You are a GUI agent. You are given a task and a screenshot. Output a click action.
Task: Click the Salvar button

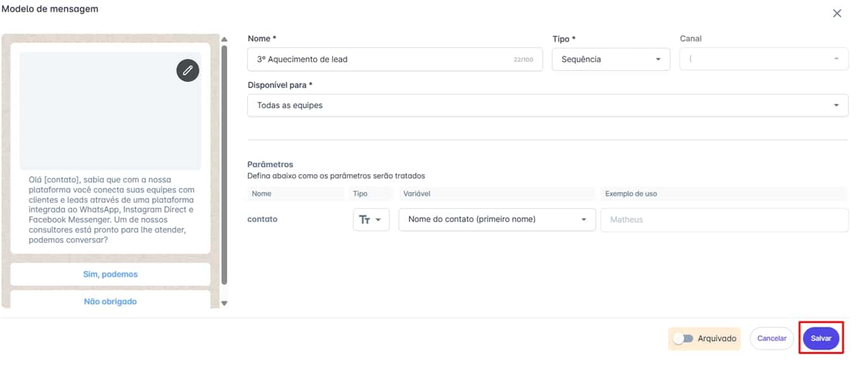point(821,339)
